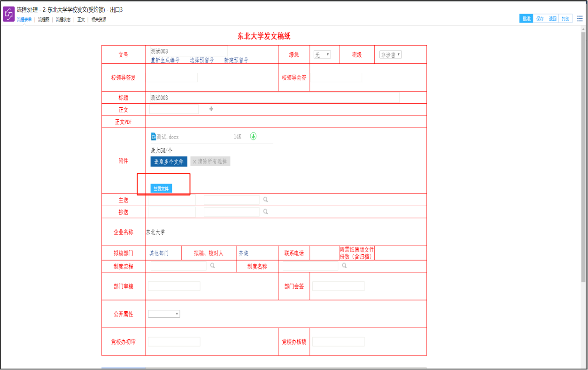
Task: Click the second 主送 field beside magnifier
Action: [232, 200]
